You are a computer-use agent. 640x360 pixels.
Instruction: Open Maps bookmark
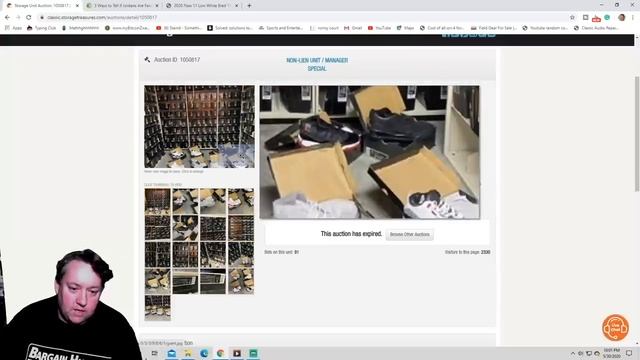pos(405,28)
